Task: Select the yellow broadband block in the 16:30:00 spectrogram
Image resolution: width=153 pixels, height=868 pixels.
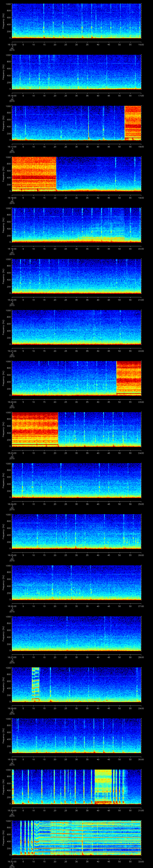Action: [x=103, y=787]
